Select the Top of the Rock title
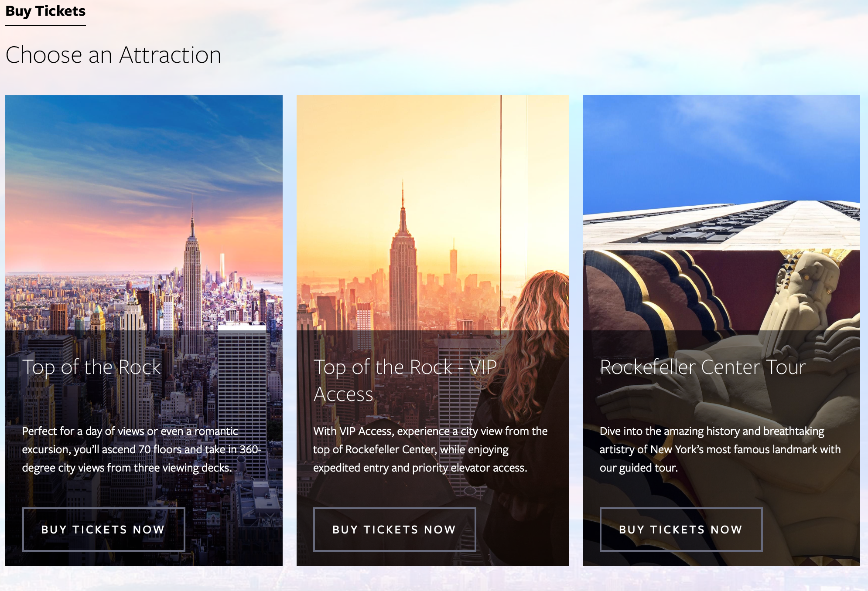Image resolution: width=868 pixels, height=591 pixels. 92,367
